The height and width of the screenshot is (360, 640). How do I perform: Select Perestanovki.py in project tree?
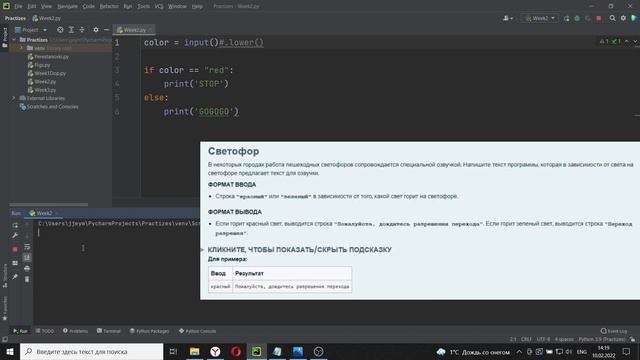(x=48, y=57)
